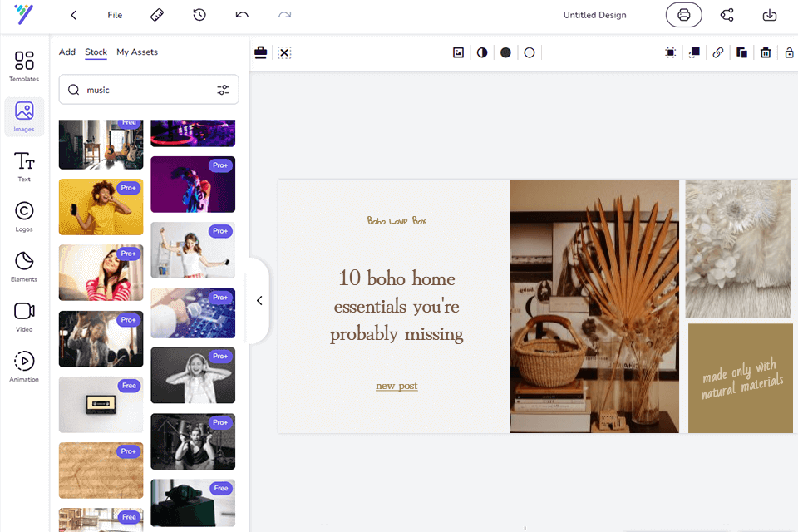This screenshot has width=798, height=532.
Task: Open version history clock icon
Action: [199, 15]
